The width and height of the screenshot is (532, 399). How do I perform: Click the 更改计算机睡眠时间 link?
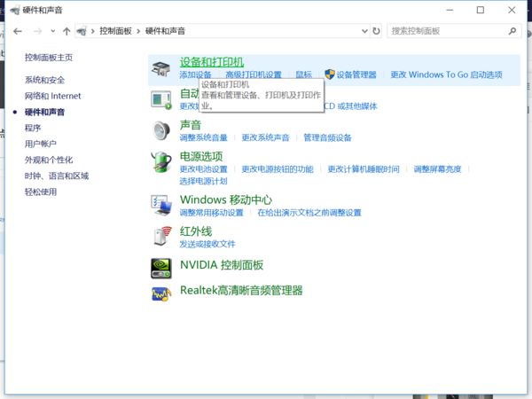click(x=363, y=168)
